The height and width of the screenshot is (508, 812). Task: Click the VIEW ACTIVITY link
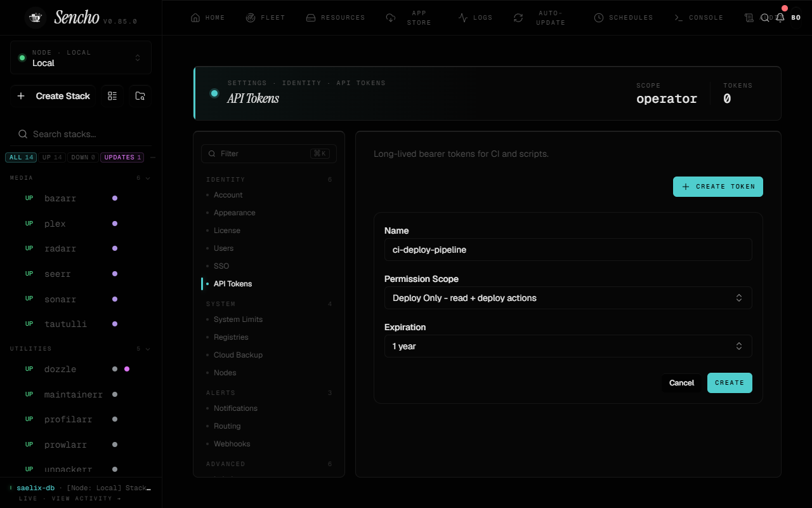click(x=86, y=498)
